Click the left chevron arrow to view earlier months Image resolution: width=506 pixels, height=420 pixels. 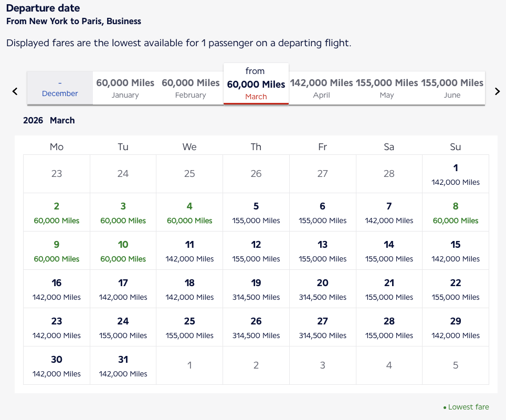(14, 90)
